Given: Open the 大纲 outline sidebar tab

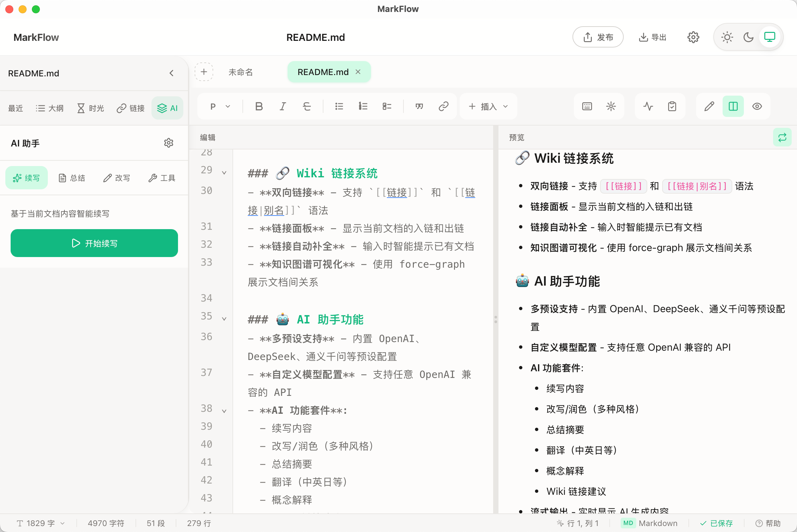Looking at the screenshot, I should (50, 108).
